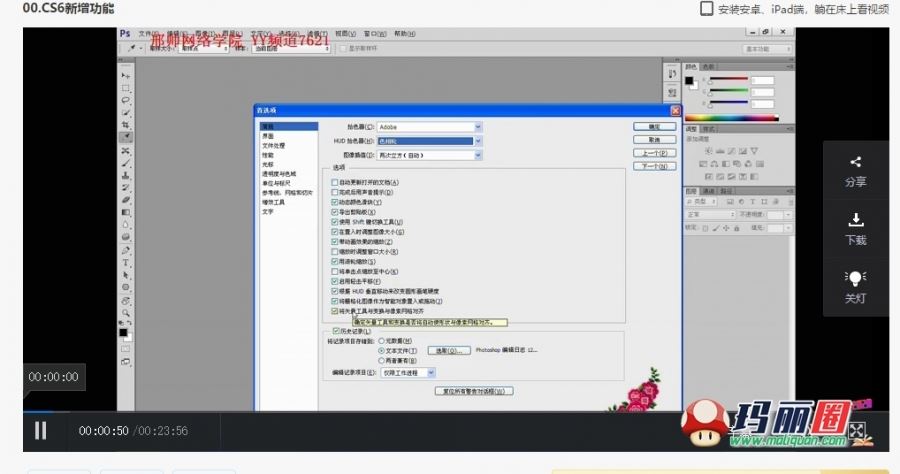Select the Eraser tool
This screenshot has width=900, height=474.
click(125, 200)
